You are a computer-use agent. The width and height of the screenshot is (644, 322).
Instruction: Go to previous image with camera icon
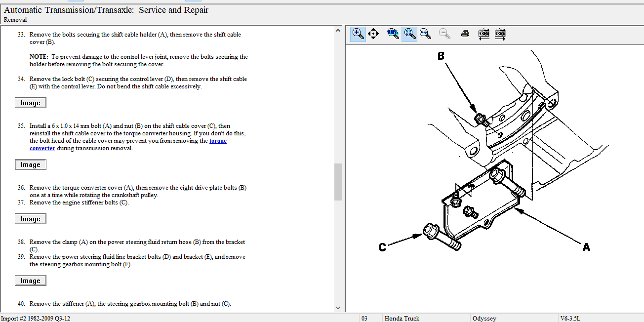click(x=484, y=34)
